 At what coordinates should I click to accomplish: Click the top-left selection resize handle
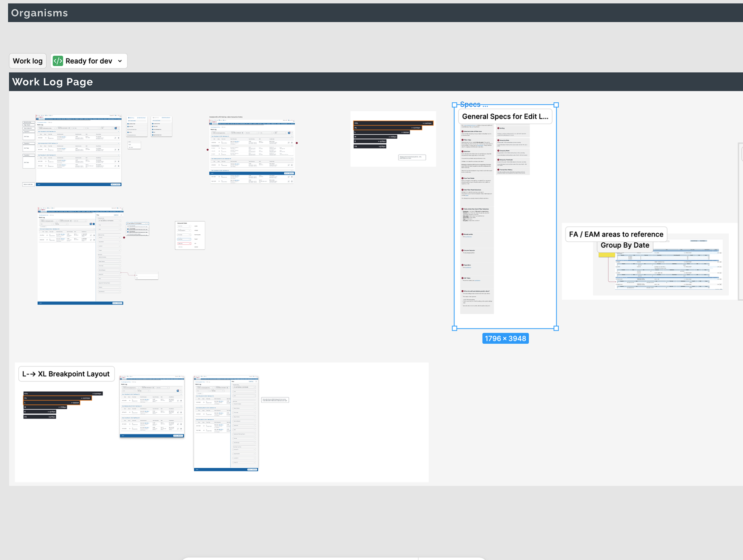455,105
